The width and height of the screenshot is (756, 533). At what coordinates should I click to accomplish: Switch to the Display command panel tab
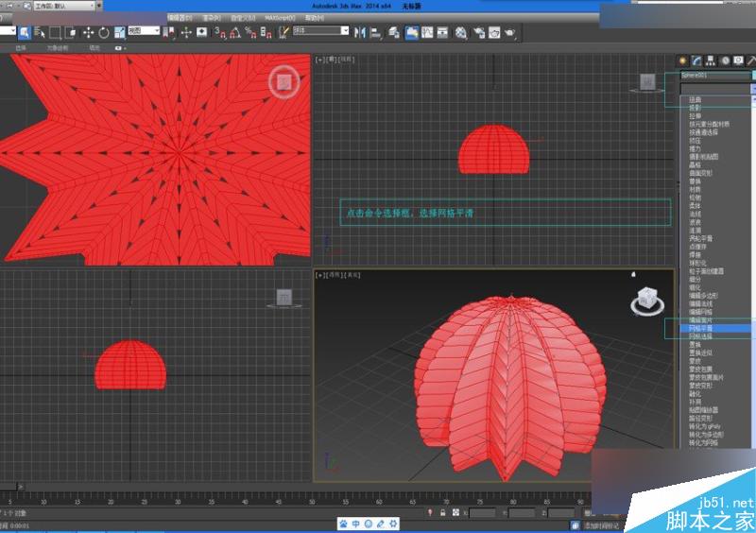pyautogui.click(x=739, y=60)
